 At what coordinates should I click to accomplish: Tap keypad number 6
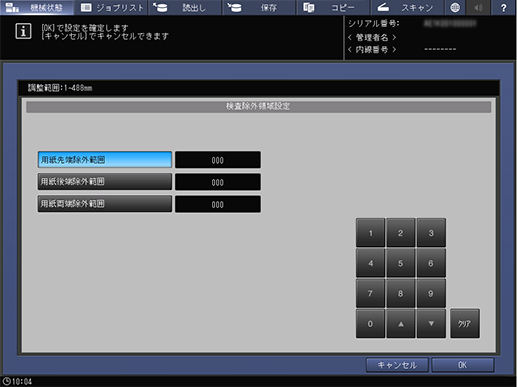coord(431,263)
